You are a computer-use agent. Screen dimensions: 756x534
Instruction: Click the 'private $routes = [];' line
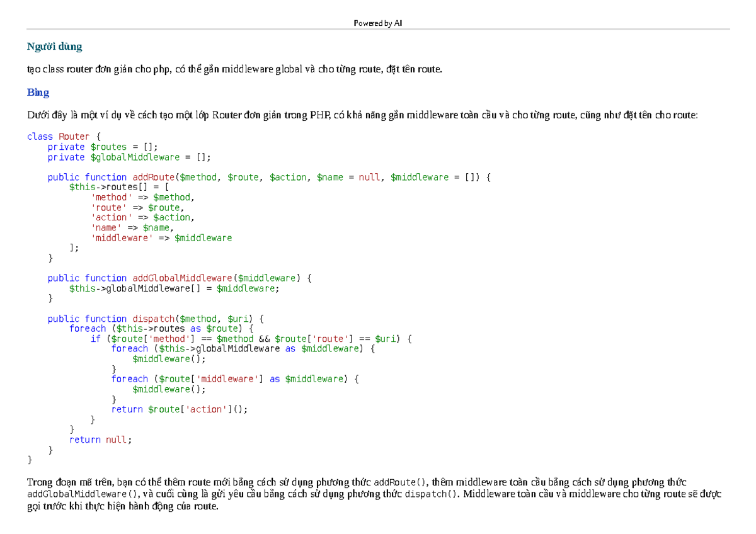(103, 147)
